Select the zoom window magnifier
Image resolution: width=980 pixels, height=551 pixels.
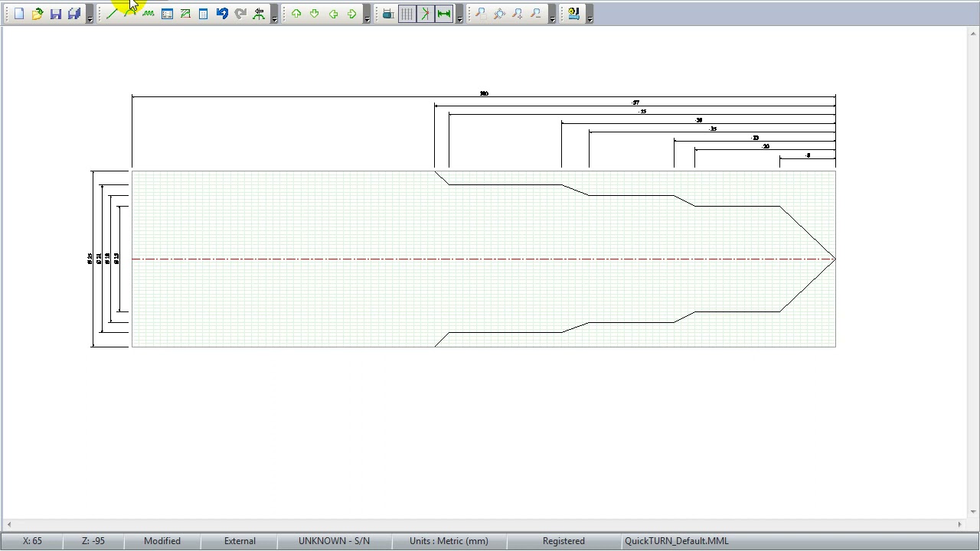coord(481,14)
